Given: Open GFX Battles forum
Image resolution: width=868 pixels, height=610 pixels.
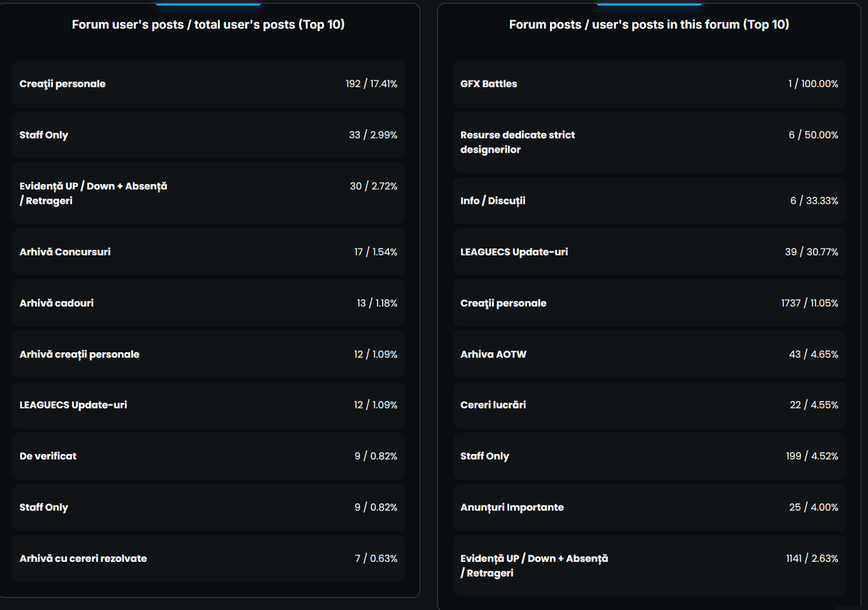Looking at the screenshot, I should (x=489, y=84).
